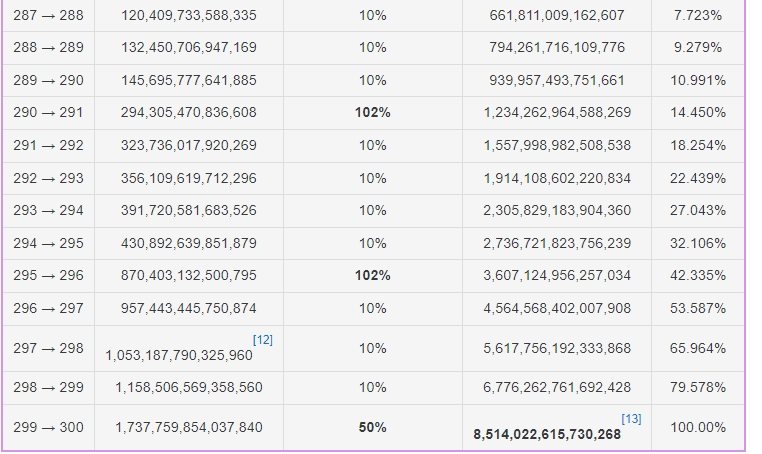Open footnote reference [12]
This screenshot has width=762, height=454.
point(262,340)
